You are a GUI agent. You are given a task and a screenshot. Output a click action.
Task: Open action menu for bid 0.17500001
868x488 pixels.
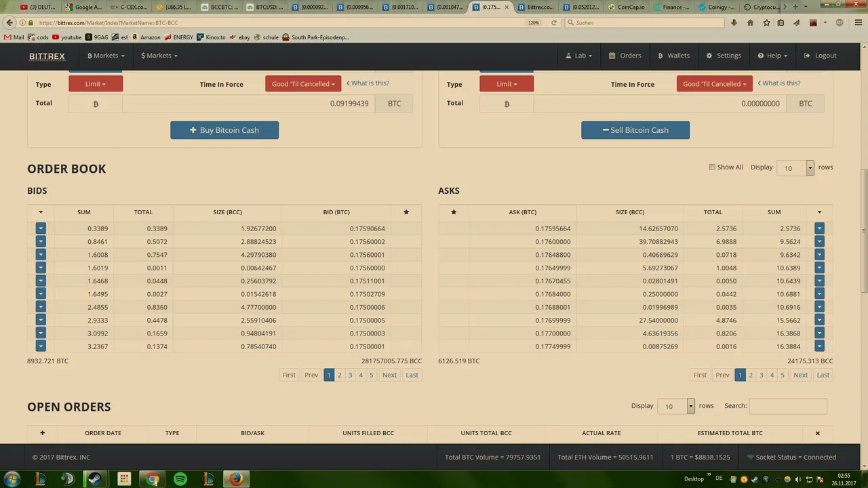click(41, 346)
